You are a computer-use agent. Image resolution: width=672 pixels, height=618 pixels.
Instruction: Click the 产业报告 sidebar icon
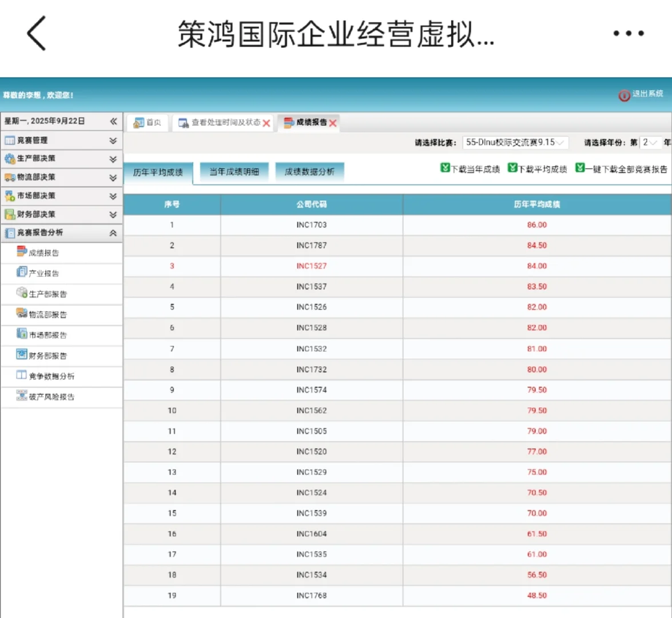click(21, 272)
